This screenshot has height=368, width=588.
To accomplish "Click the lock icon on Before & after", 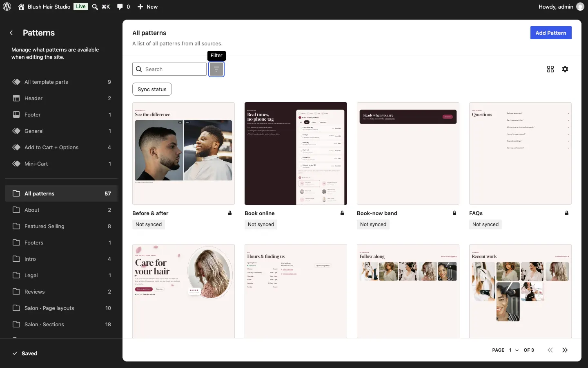I will 230,213.
